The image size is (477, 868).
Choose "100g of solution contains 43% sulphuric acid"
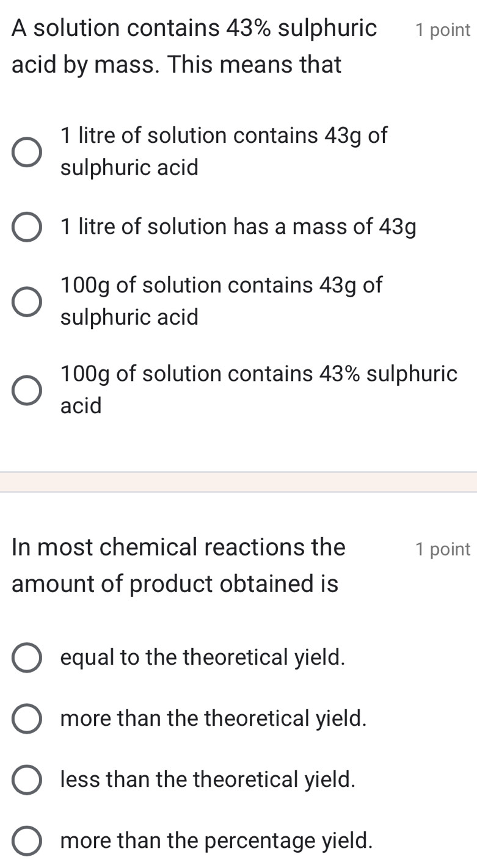click(26, 389)
